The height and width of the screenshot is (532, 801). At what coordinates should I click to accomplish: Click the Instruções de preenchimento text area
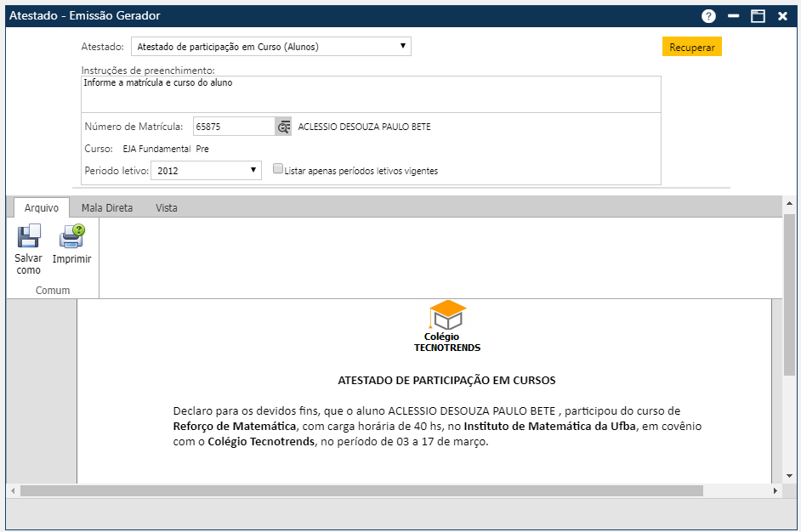(x=371, y=93)
